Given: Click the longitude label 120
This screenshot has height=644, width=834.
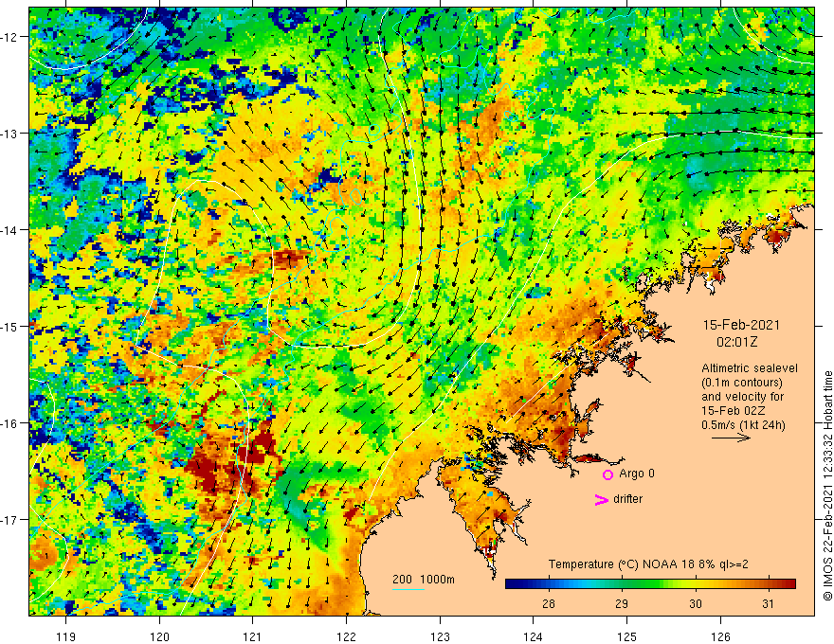Looking at the screenshot, I should pos(159,636).
